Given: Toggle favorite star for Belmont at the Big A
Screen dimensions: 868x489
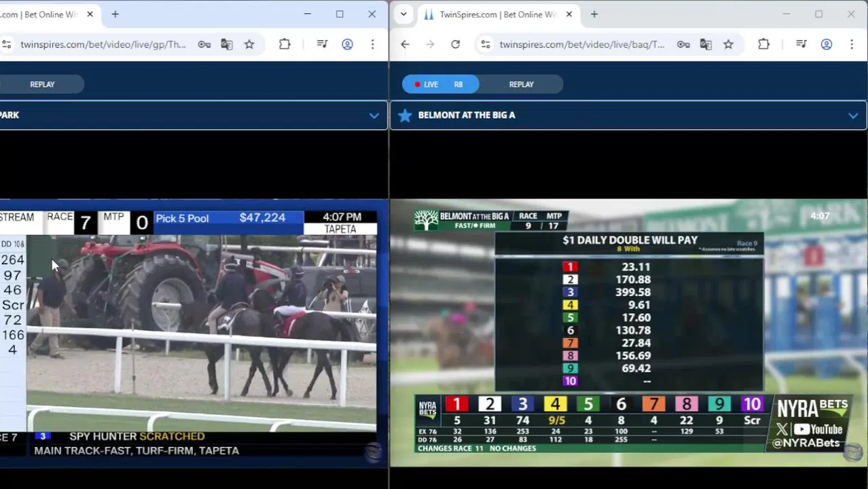Looking at the screenshot, I should click(x=405, y=115).
